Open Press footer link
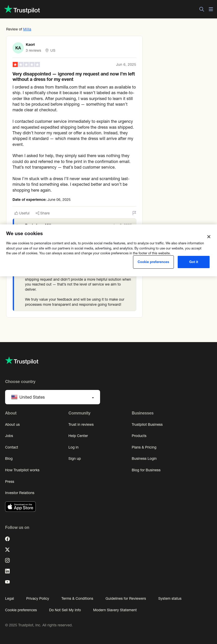Image resolution: width=217 pixels, height=644 pixels. [10, 482]
